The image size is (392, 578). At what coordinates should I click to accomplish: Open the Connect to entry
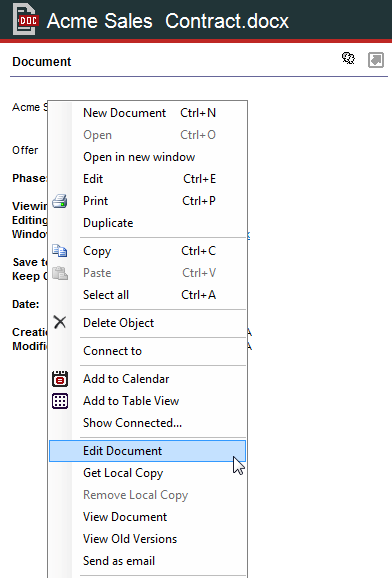pyautogui.click(x=148, y=351)
